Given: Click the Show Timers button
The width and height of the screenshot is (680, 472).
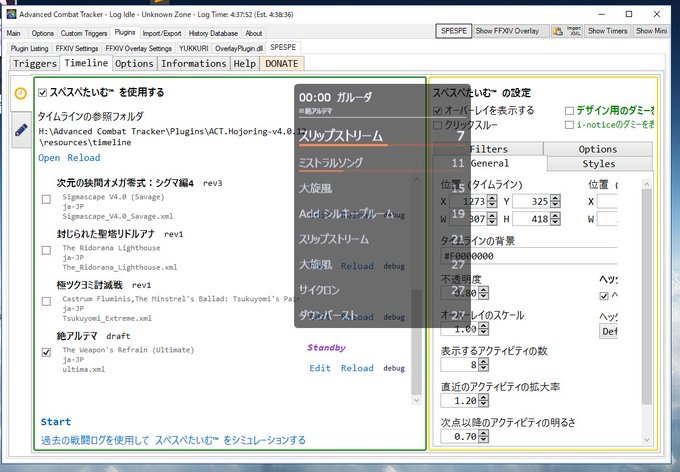Looking at the screenshot, I should click(x=608, y=31).
